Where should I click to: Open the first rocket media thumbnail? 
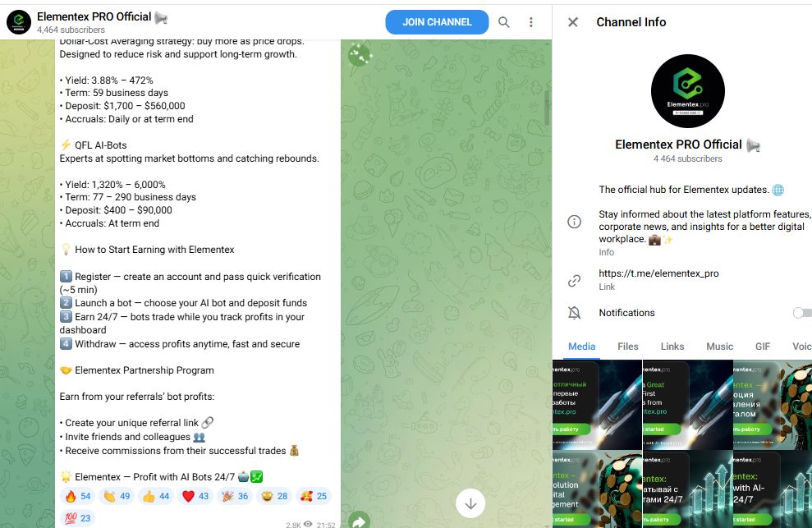(x=597, y=405)
